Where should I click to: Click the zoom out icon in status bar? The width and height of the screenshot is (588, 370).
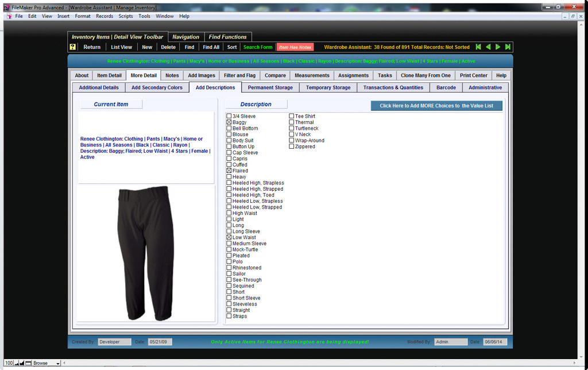coord(17,363)
